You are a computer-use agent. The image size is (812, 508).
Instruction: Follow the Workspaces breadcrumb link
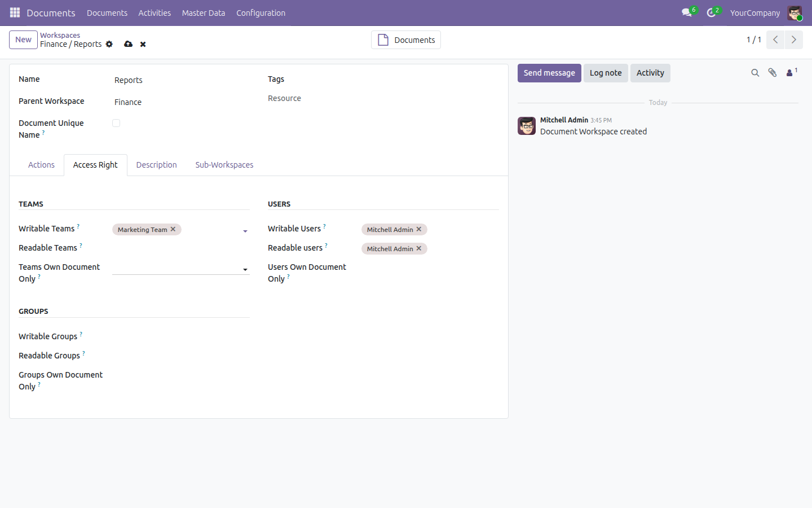click(60, 35)
